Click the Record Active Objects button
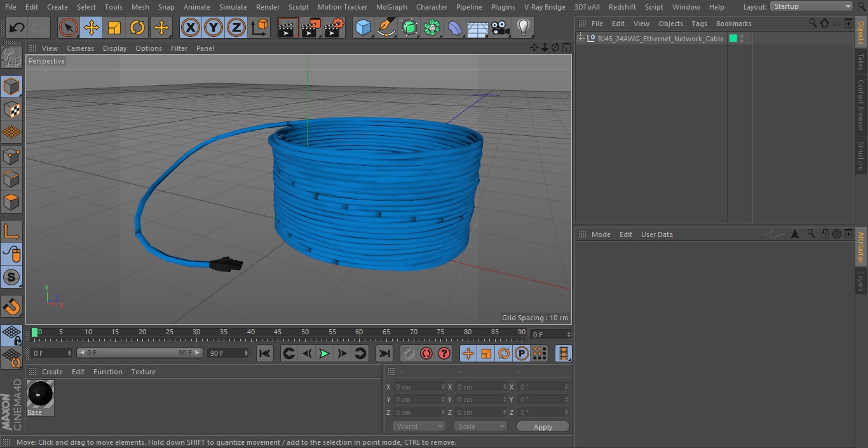 tap(409, 353)
